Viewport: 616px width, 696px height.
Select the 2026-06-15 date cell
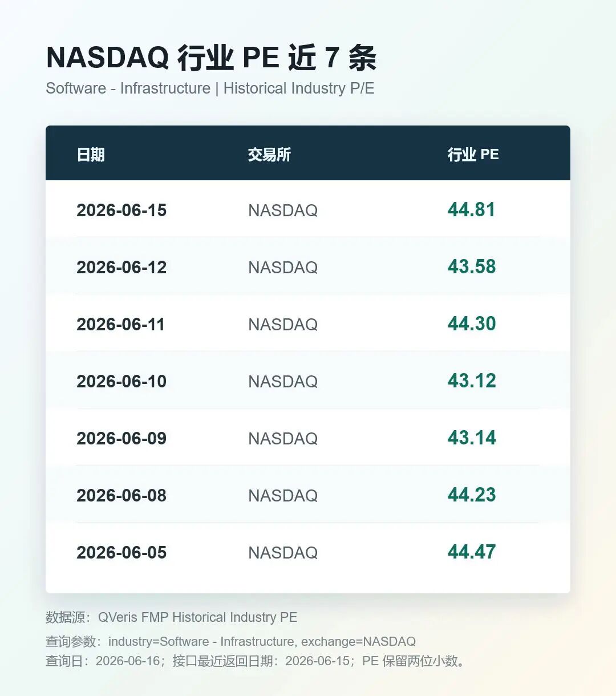click(121, 210)
